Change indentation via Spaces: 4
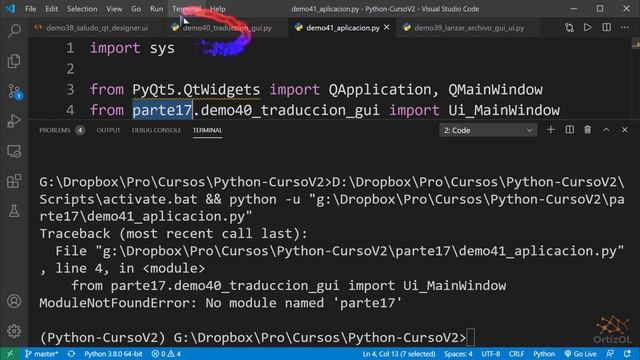This screenshot has height=360, width=640. pyautogui.click(x=458, y=353)
